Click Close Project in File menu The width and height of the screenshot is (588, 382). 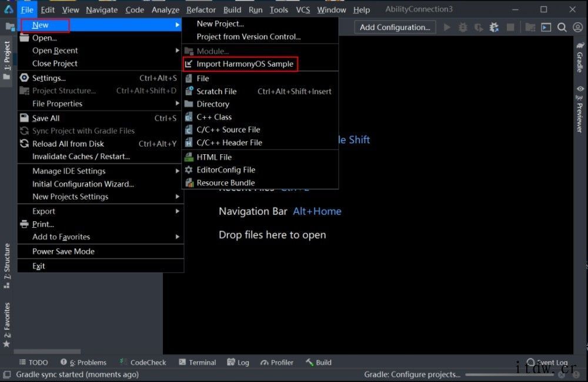(x=101, y=64)
